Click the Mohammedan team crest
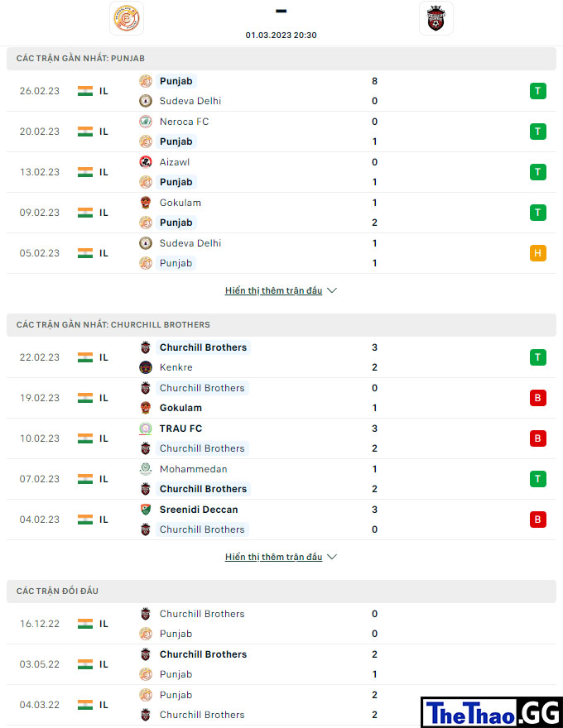The image size is (563, 728). point(146,469)
